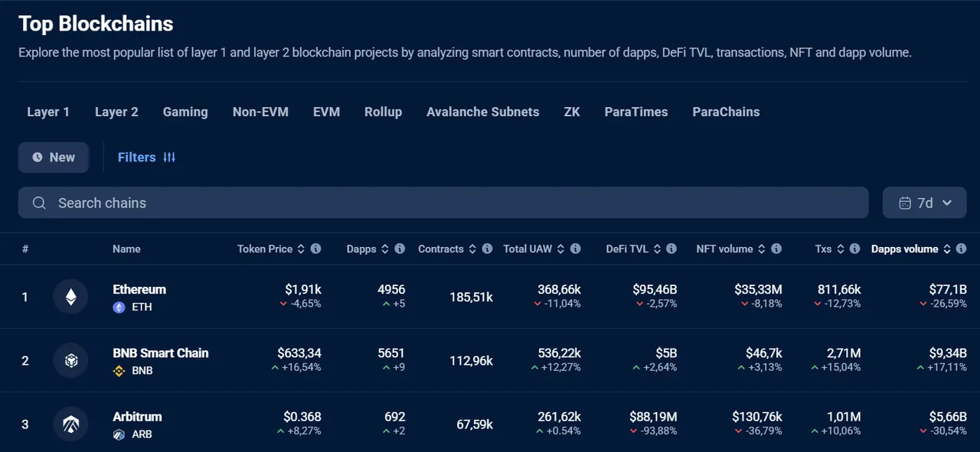Show info tooltip for Total UAW column
Viewport: 980px width, 452px height.
[575, 249]
